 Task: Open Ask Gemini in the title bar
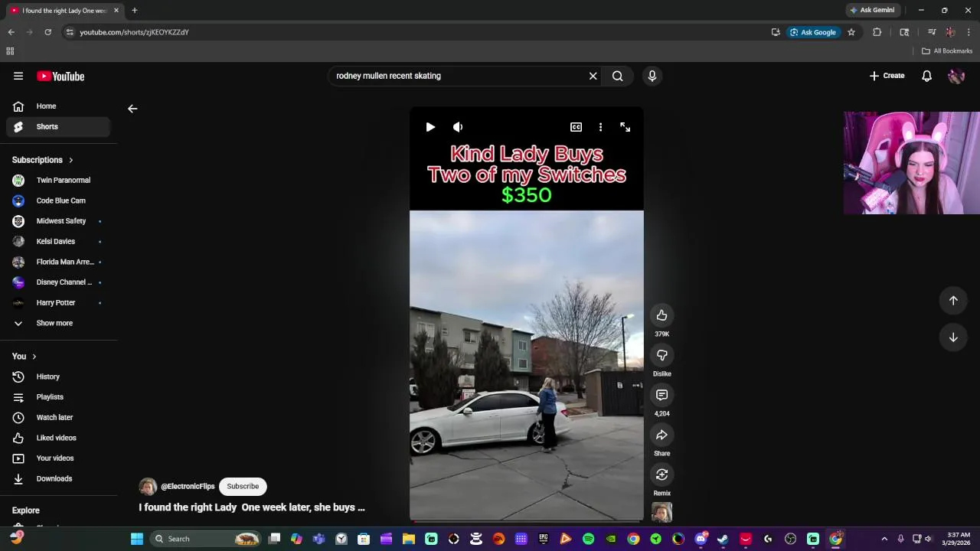coord(872,10)
